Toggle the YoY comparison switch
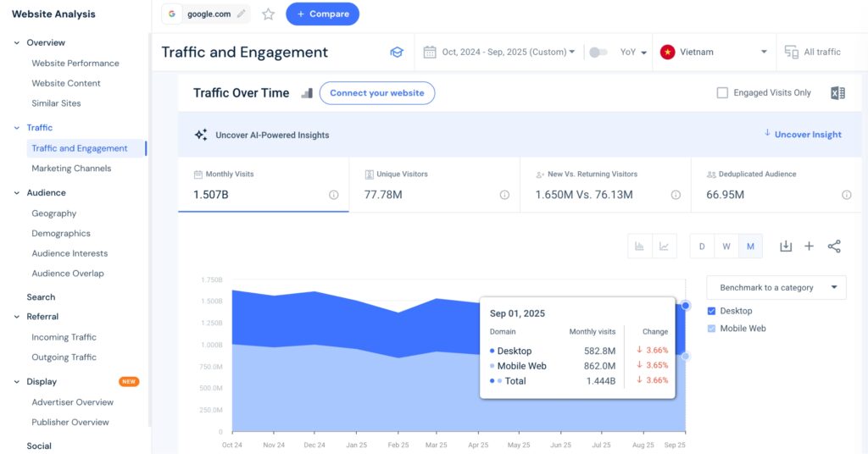The height and width of the screenshot is (454, 868). pos(598,53)
